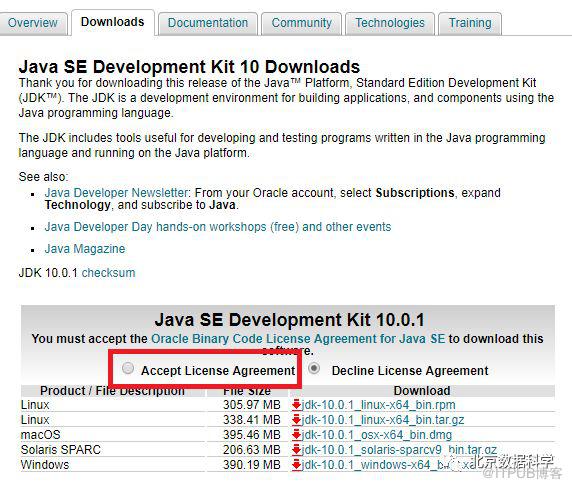
Task: Open Java Developer Day workshops link
Action: [x=218, y=227]
